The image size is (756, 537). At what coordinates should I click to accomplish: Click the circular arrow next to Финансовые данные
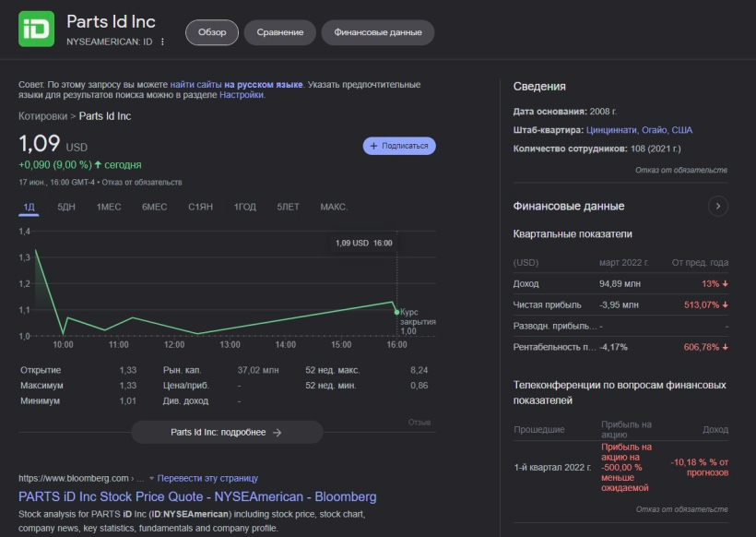717,206
